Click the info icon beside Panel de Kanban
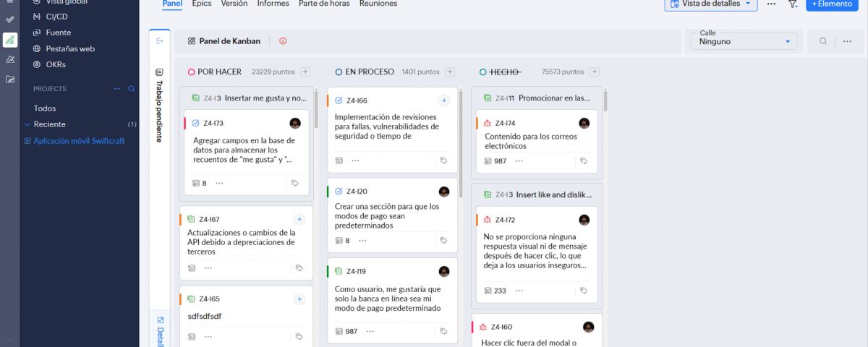Viewport: 868px width, 347px height. [283, 41]
